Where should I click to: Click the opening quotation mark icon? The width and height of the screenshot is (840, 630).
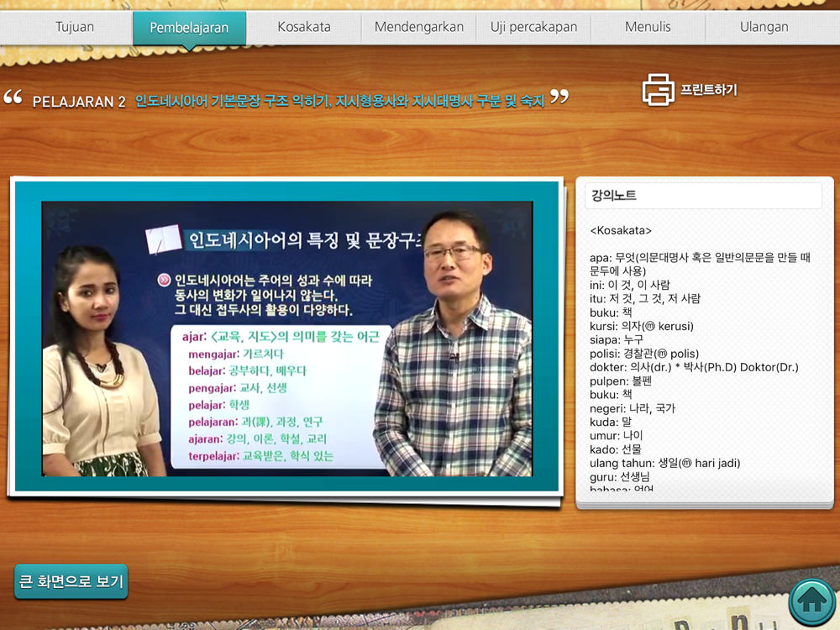pyautogui.click(x=13, y=97)
